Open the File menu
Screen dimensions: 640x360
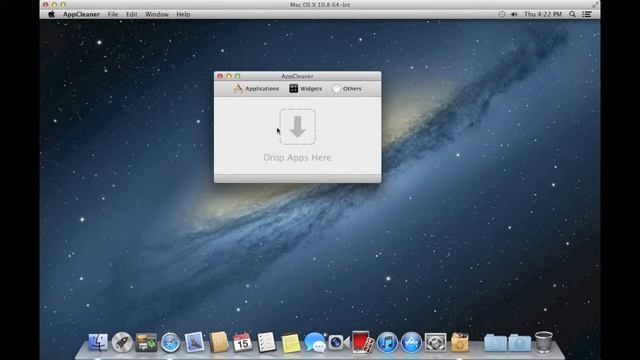pyautogui.click(x=113, y=14)
